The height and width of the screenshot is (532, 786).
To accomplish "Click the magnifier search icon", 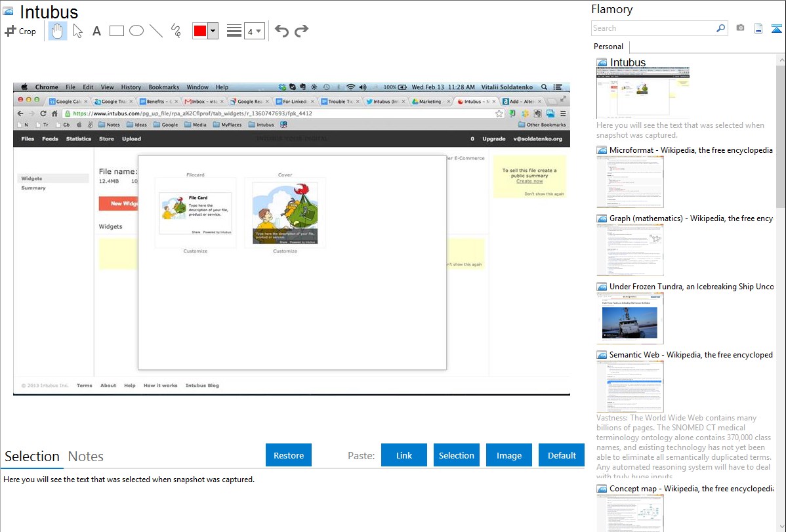I will 720,28.
